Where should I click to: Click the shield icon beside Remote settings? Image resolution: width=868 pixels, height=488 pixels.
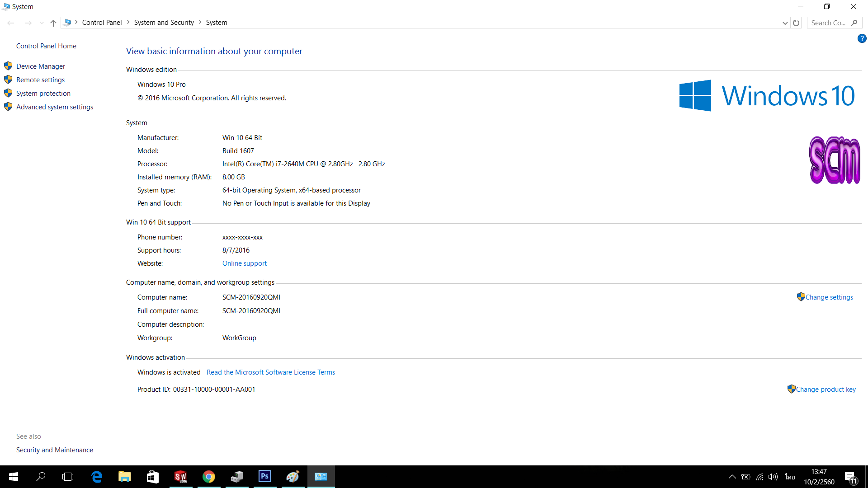pyautogui.click(x=8, y=80)
